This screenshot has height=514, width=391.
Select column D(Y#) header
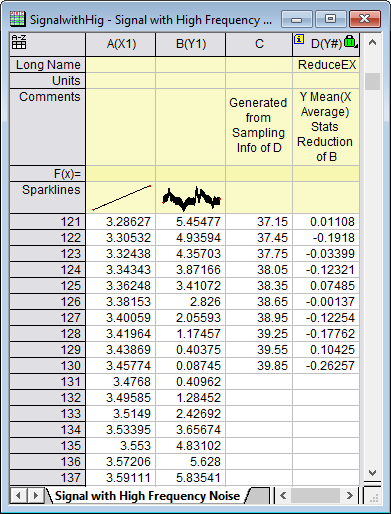tap(326, 44)
